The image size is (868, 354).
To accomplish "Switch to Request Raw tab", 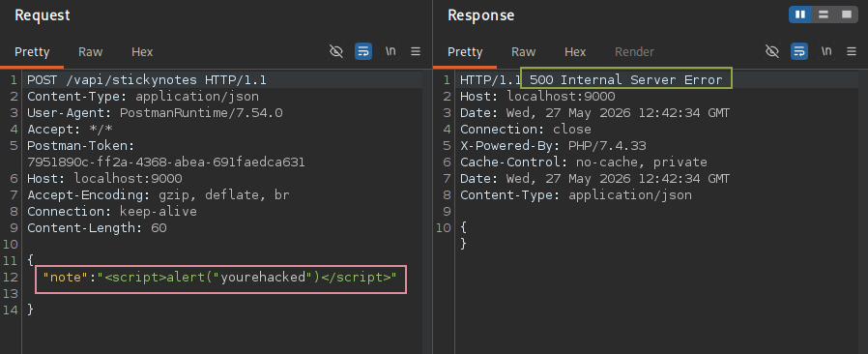I will tap(90, 52).
